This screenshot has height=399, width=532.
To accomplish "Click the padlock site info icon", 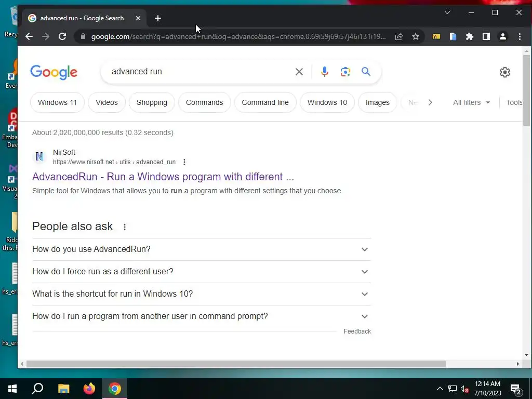I will [83, 36].
